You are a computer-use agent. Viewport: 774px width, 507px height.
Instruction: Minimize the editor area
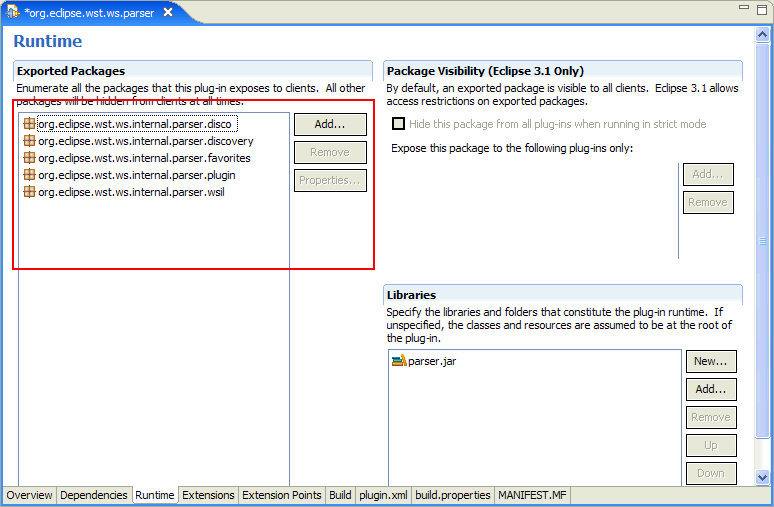click(x=744, y=7)
